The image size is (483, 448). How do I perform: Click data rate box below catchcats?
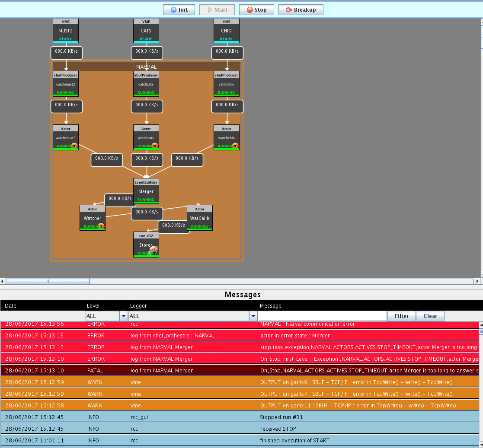pyautogui.click(x=147, y=106)
